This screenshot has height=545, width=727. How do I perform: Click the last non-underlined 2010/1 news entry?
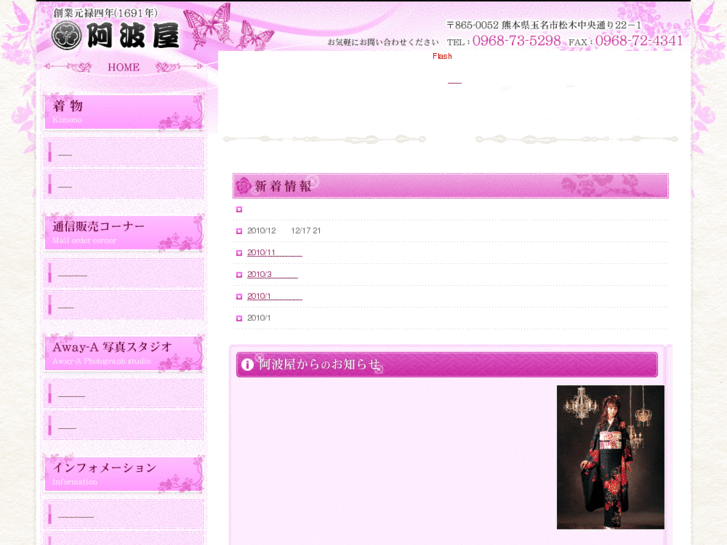259,318
